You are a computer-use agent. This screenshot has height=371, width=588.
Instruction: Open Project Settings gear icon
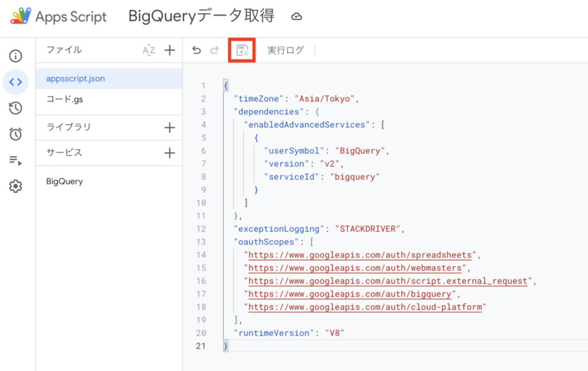tap(16, 186)
